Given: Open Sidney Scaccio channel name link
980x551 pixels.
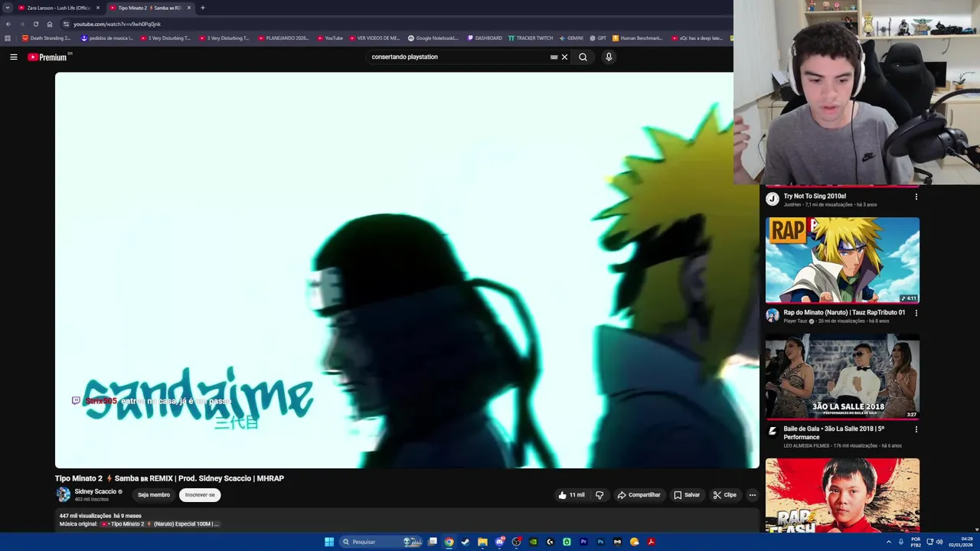Looking at the screenshot, I should coord(95,491).
